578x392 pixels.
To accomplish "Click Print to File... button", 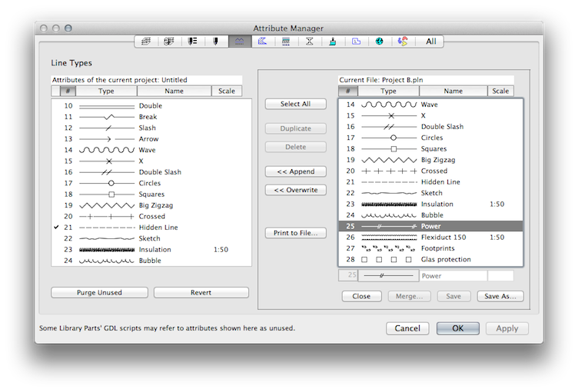I will [296, 233].
